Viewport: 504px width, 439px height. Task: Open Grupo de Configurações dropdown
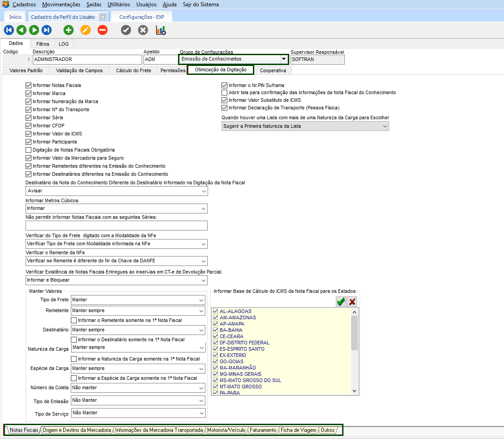click(x=284, y=59)
